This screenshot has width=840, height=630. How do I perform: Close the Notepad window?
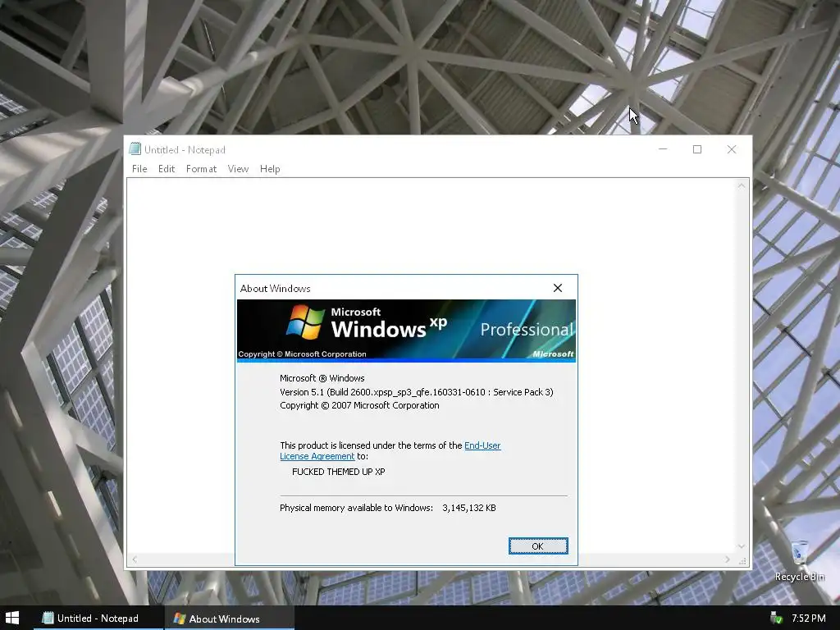732,149
